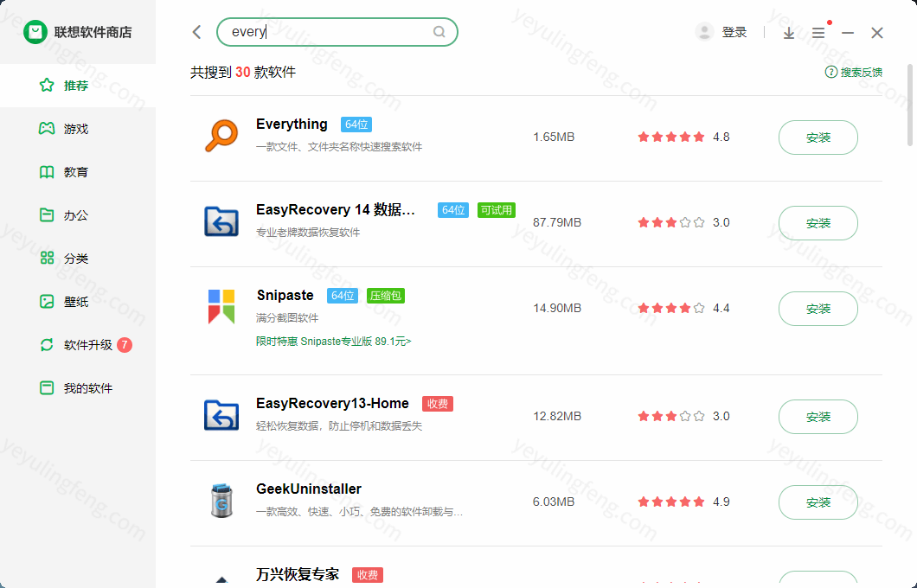Open the 办公 category
The height and width of the screenshot is (588, 917).
tap(78, 215)
